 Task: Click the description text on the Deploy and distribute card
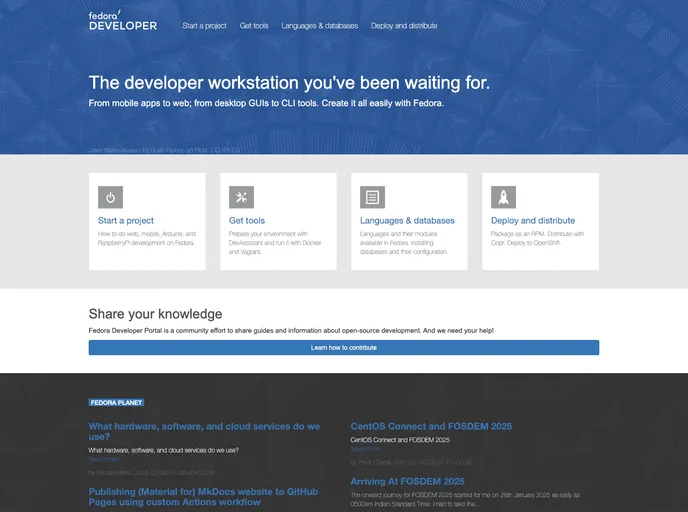537,238
